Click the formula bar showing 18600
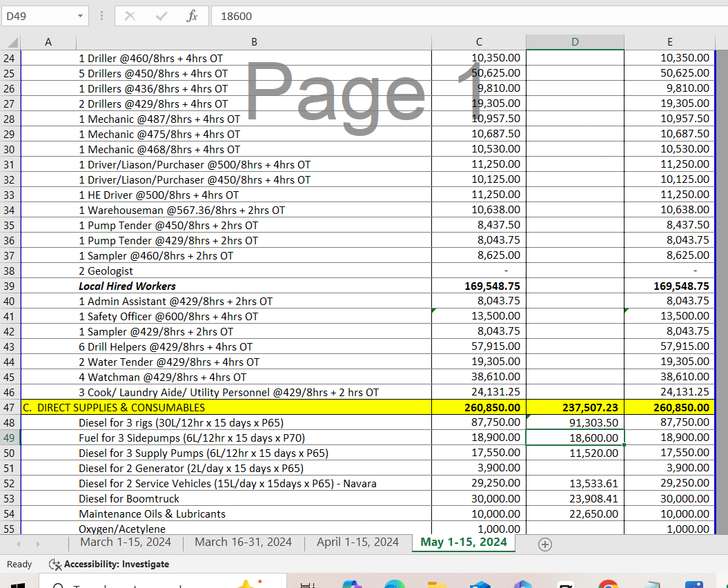 [469, 17]
